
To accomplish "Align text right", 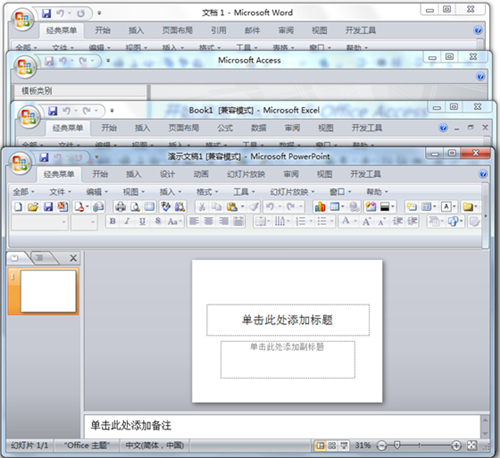I will coord(223,221).
